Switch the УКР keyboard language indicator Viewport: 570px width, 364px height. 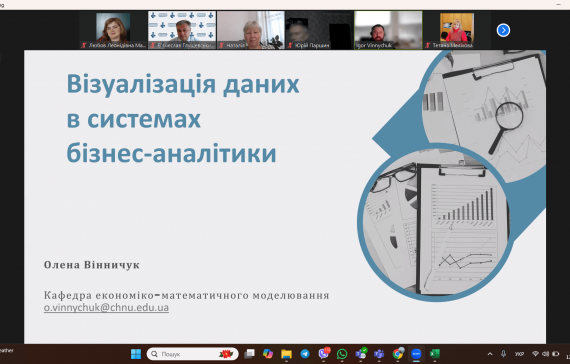(x=519, y=354)
